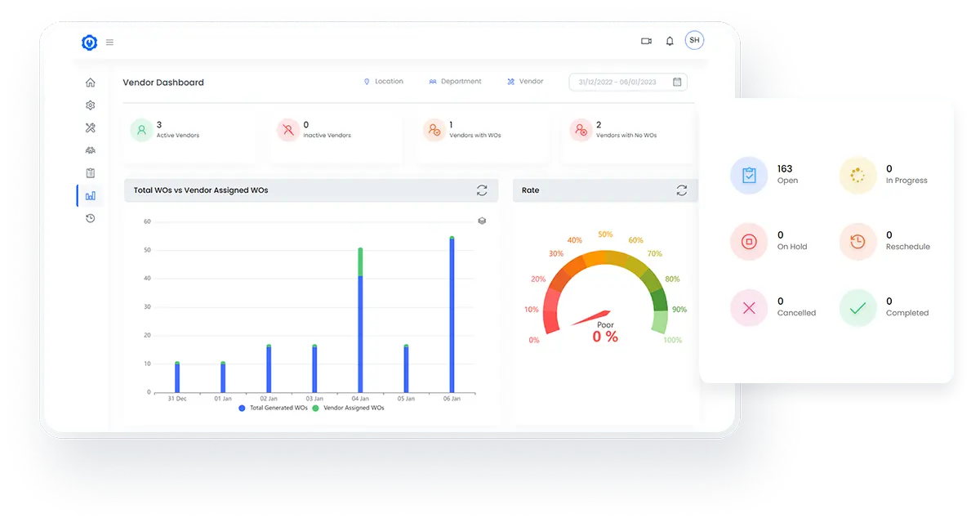Toggle the hamburger menu in header
980x518 pixels.
[109, 42]
